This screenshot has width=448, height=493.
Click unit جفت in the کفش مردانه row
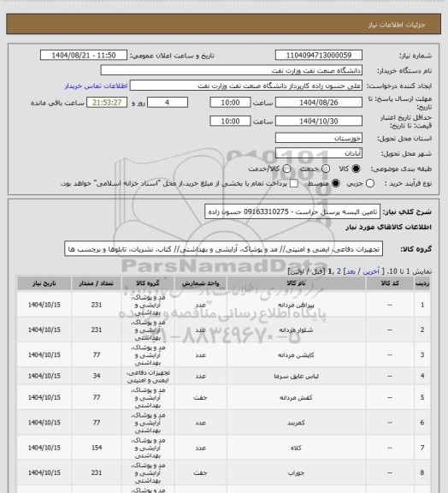[200, 398]
